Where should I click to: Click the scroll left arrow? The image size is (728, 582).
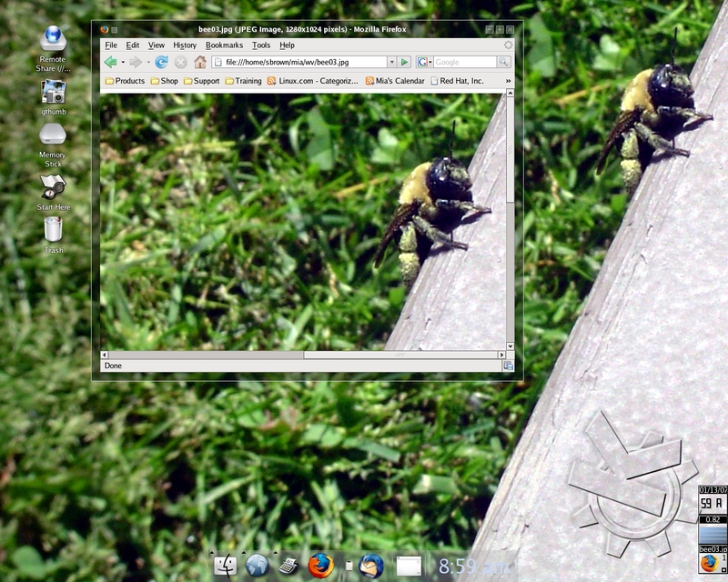(105, 355)
